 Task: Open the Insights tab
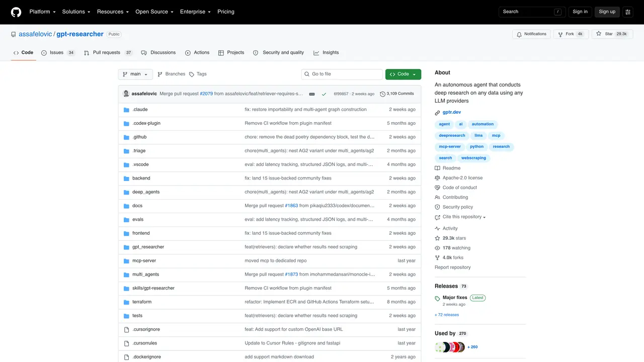pyautogui.click(x=326, y=53)
